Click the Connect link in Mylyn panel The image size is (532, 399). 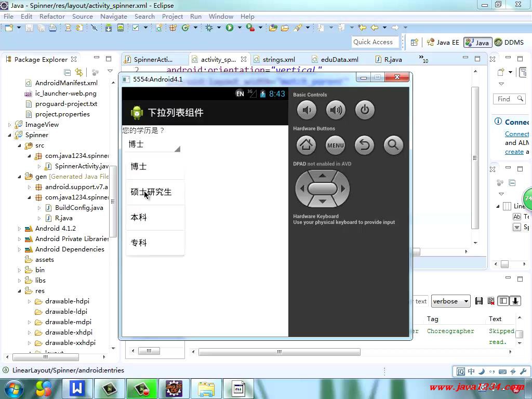[517, 134]
